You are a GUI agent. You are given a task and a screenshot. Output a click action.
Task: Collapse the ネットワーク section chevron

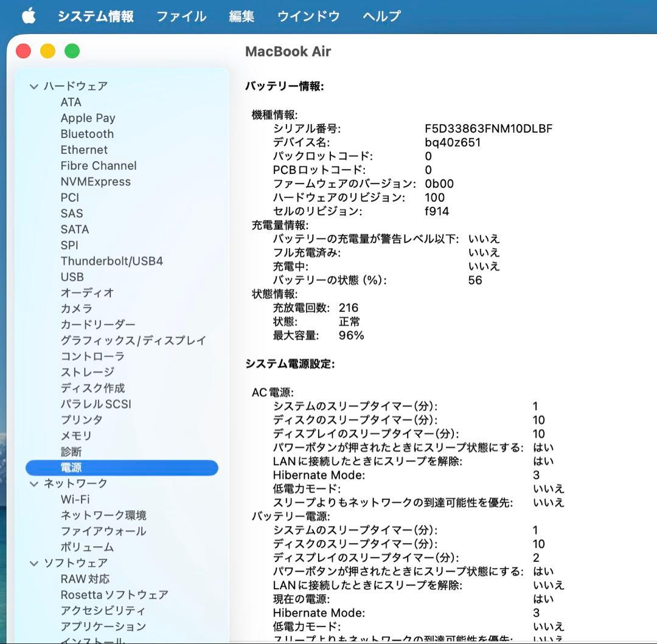tap(34, 484)
